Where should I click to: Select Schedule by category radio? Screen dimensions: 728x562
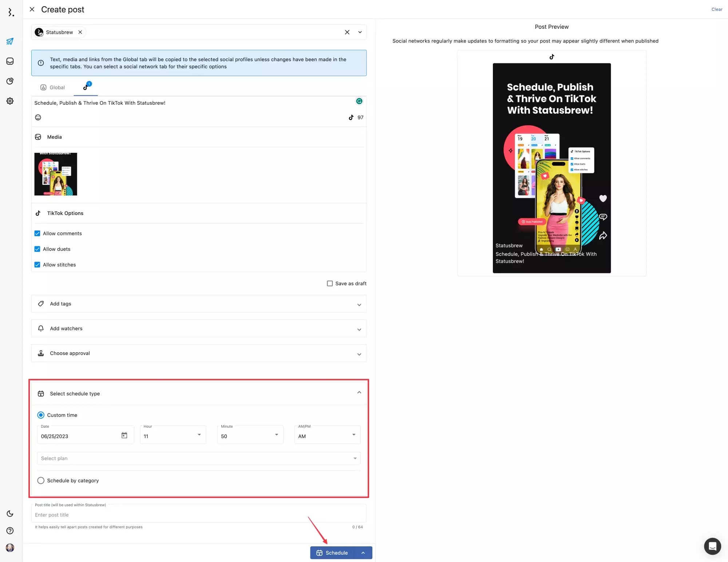click(x=41, y=480)
